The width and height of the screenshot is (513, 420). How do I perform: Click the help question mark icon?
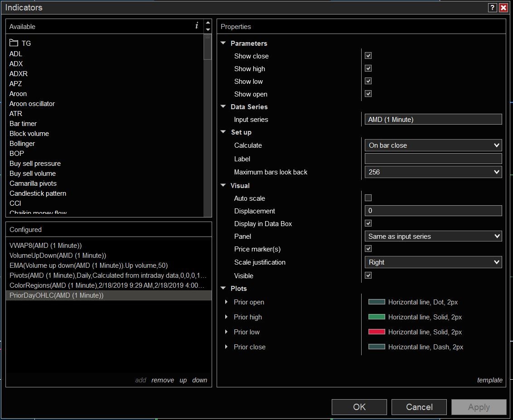pyautogui.click(x=493, y=8)
